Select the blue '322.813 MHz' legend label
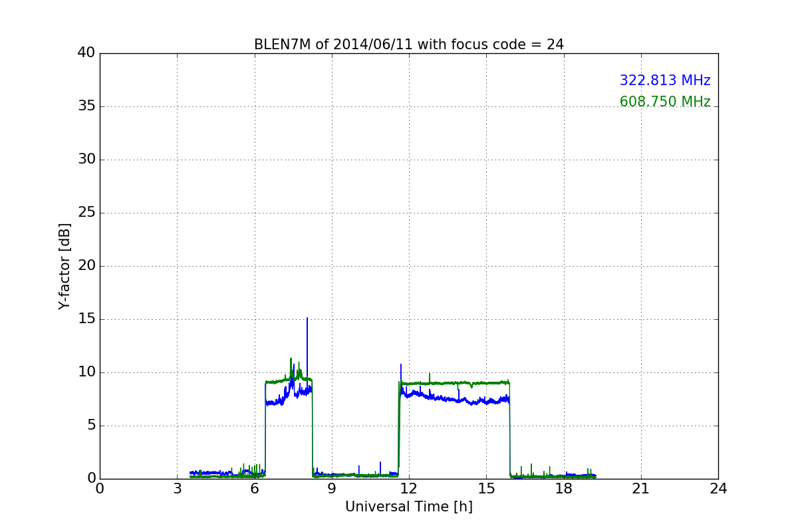798x532 pixels. point(665,80)
